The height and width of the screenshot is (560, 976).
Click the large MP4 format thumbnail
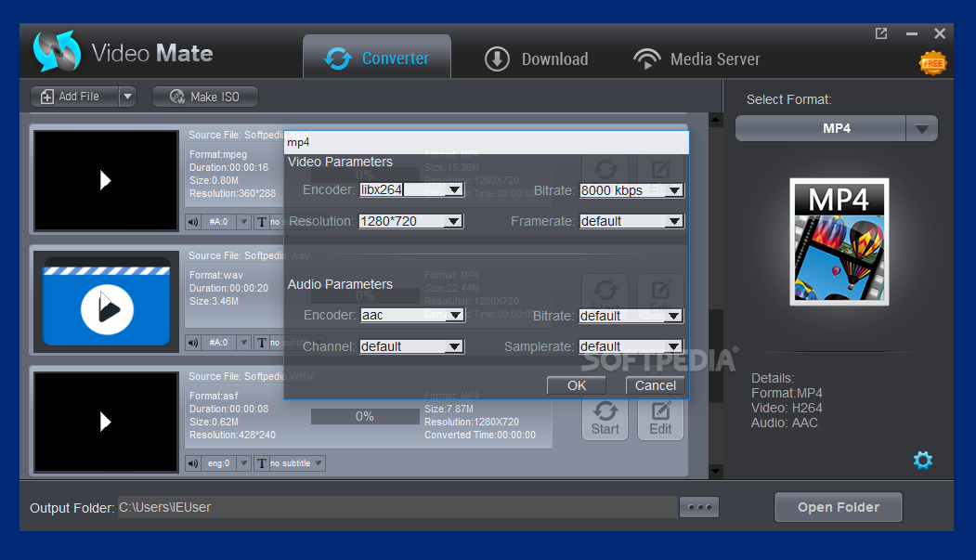click(x=839, y=242)
